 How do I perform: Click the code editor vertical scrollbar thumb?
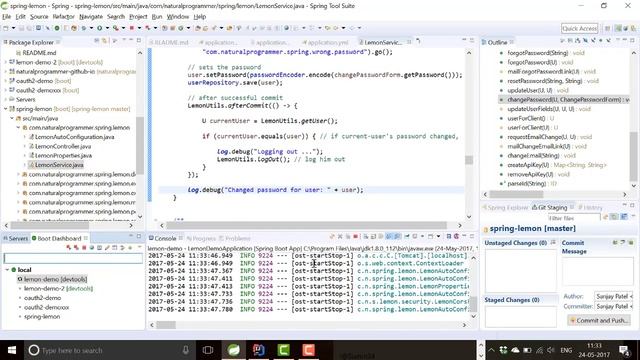[469, 160]
